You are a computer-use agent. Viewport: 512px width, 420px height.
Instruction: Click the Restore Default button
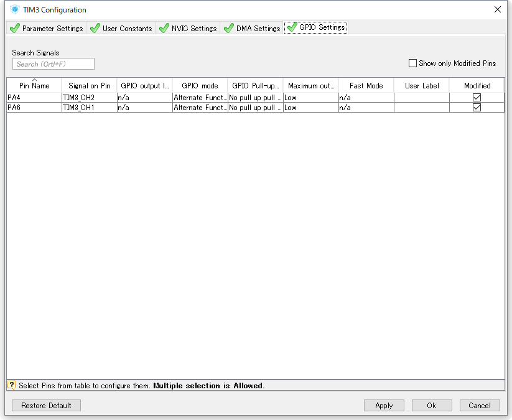click(x=46, y=405)
